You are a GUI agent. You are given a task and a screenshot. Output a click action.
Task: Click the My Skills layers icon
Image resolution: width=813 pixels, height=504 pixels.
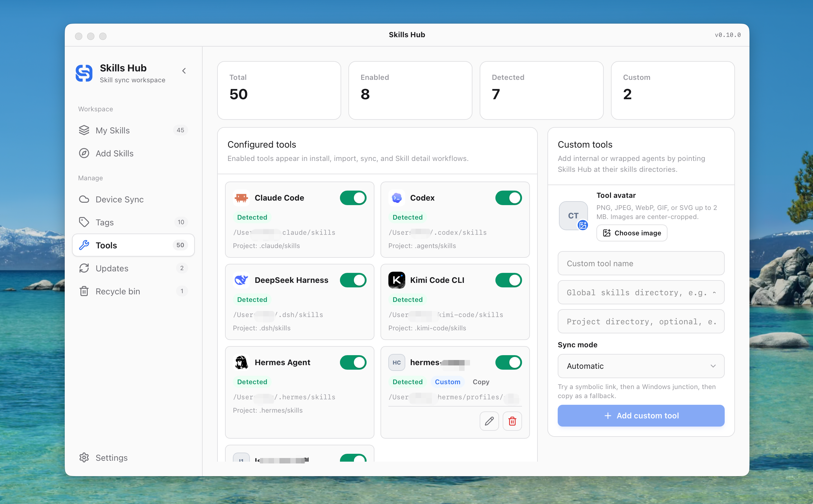pos(84,130)
